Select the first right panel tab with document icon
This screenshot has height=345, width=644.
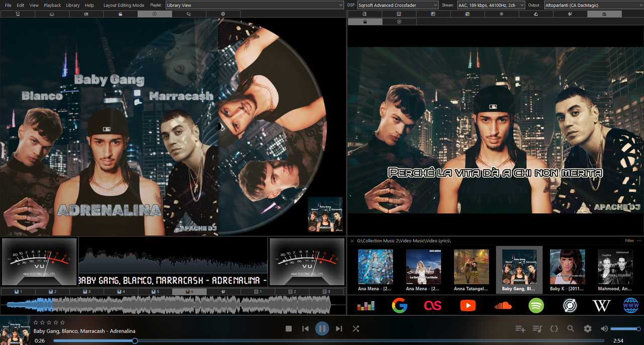coord(365,14)
